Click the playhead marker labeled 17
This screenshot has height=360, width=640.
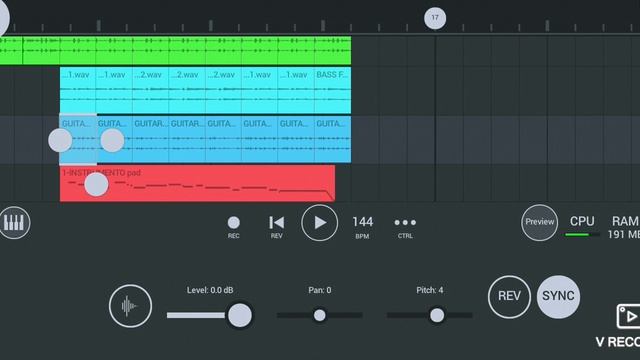click(435, 18)
